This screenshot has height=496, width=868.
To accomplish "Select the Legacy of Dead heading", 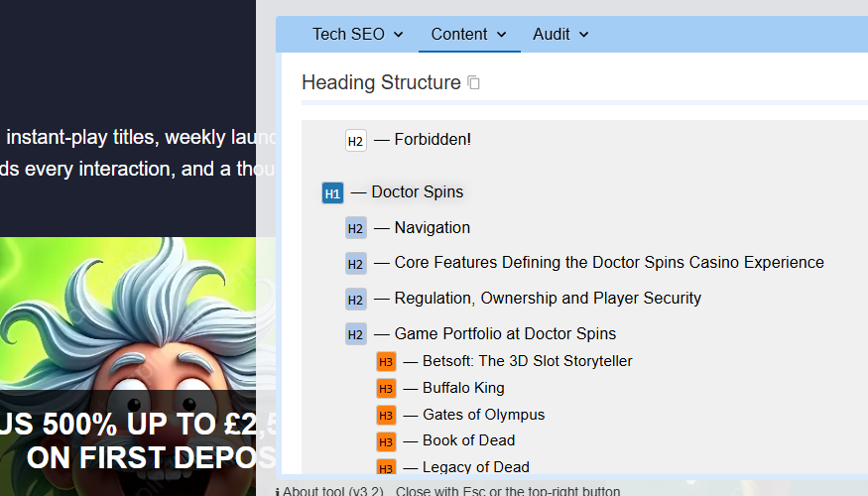I will (475, 467).
